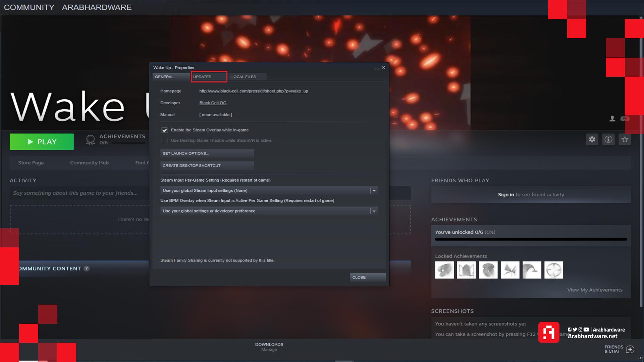The height and width of the screenshot is (362, 644).
Task: Select the fifth locked achievement thumbnail
Action: [532, 270]
